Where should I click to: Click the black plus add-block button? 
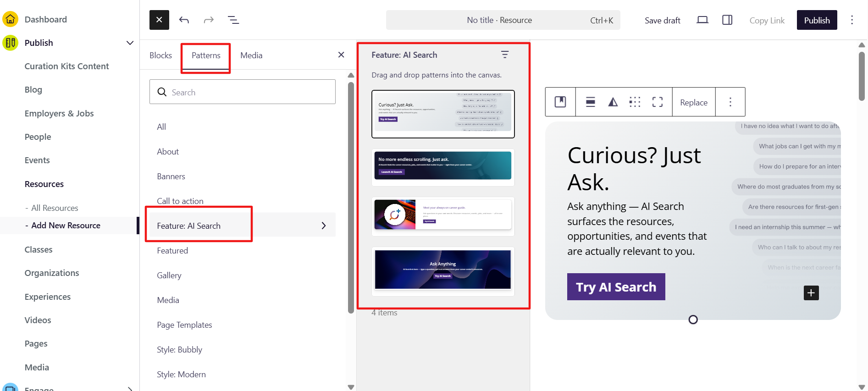(x=811, y=292)
